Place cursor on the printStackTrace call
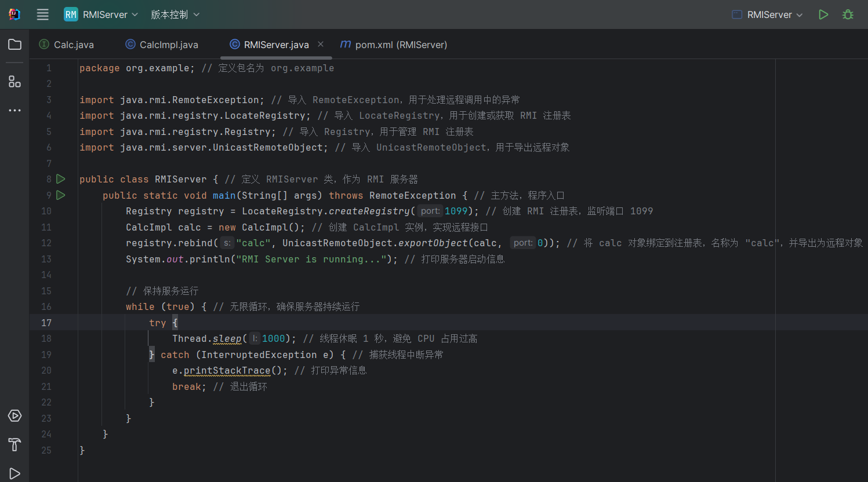Screen dimensions: 868x482 pos(227,371)
